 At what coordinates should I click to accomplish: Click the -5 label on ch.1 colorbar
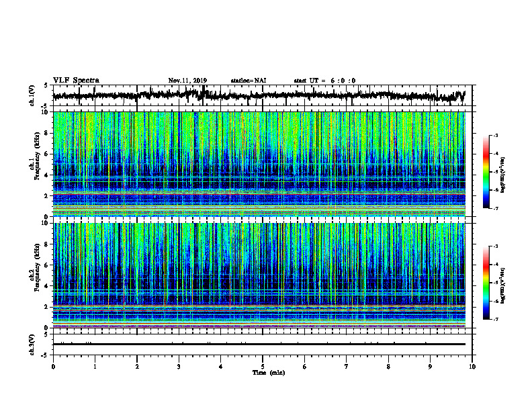click(495, 172)
